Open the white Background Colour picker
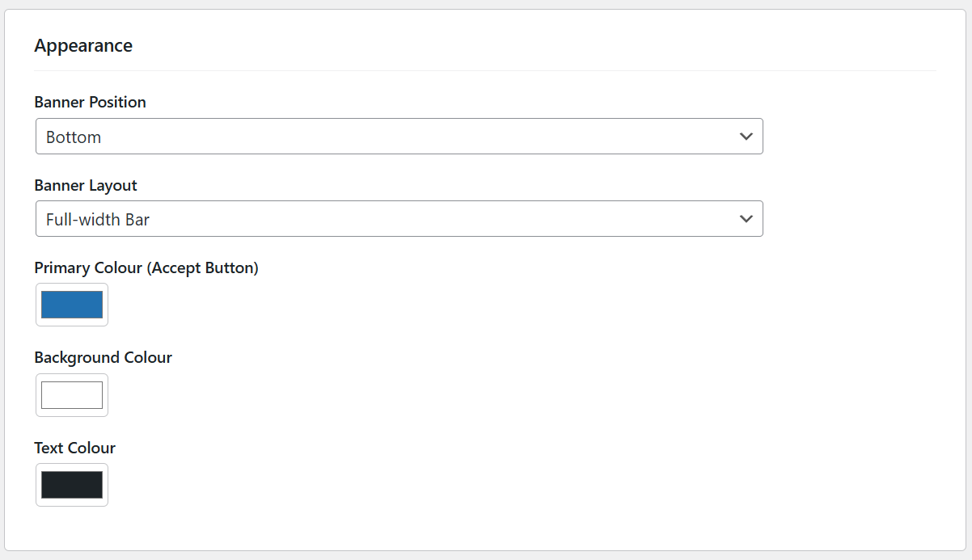This screenshot has width=972, height=560. [x=72, y=395]
